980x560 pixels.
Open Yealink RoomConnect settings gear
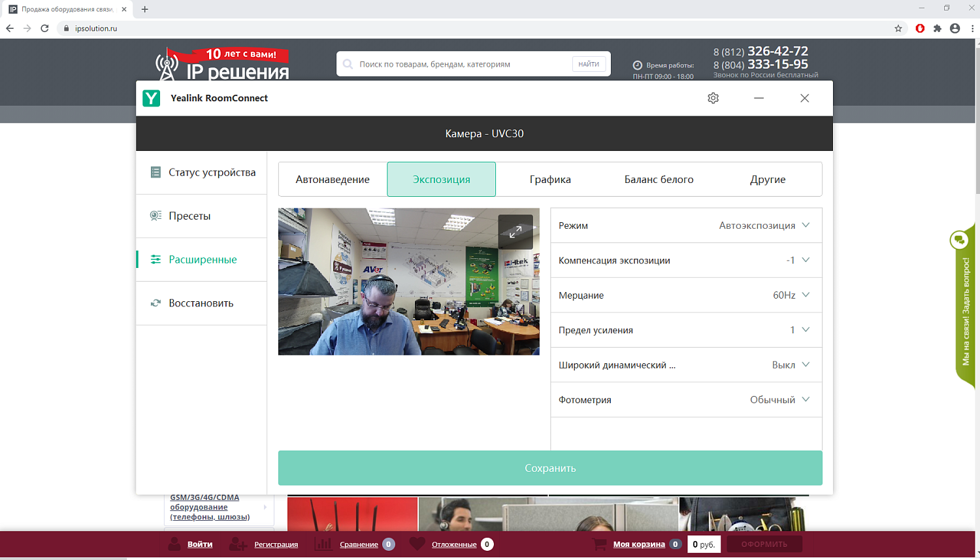click(x=713, y=98)
